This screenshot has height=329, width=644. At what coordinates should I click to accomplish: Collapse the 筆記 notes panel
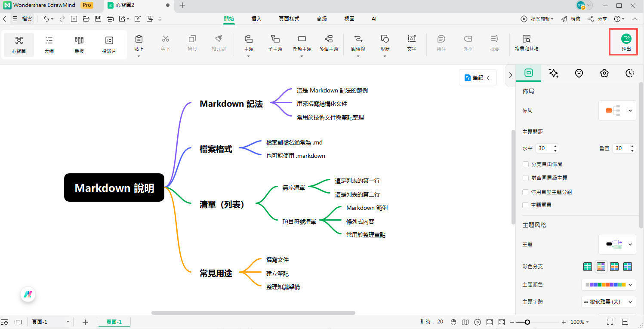tap(487, 77)
